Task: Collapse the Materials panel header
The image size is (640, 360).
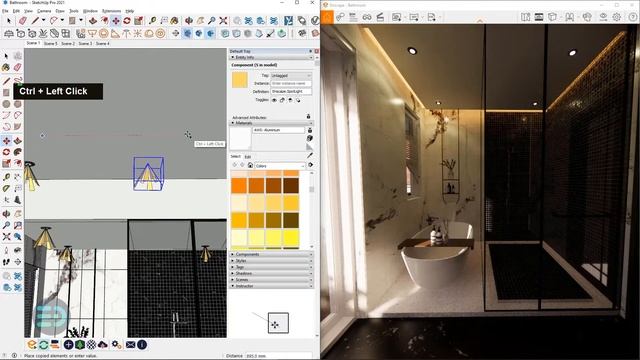Action: (271, 123)
